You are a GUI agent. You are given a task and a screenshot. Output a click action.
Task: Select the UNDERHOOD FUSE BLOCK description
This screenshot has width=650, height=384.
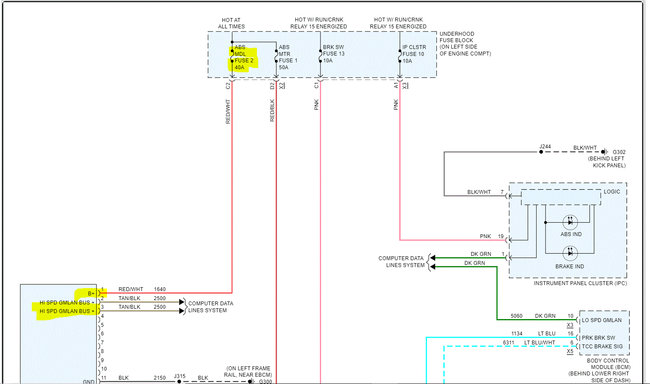pos(465,44)
